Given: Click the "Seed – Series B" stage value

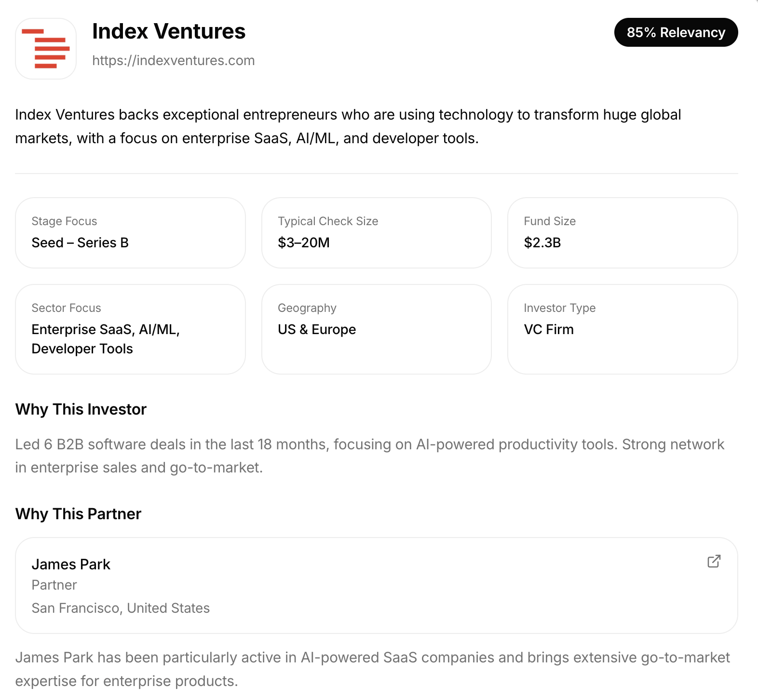Looking at the screenshot, I should click(x=80, y=242).
